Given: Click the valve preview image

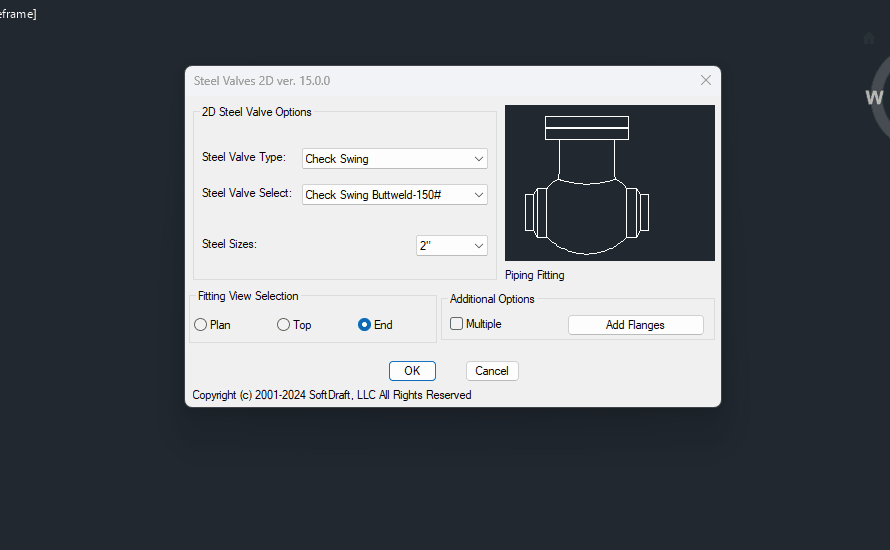Looking at the screenshot, I should [x=610, y=183].
